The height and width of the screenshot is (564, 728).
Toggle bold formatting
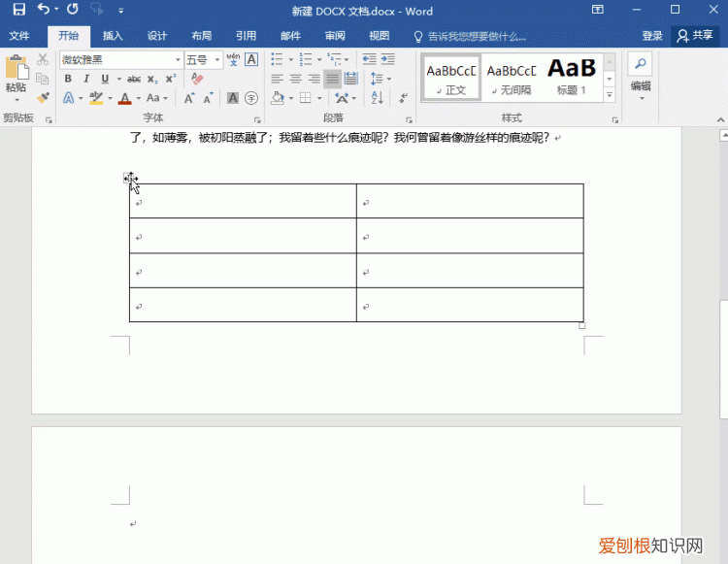(x=68, y=79)
